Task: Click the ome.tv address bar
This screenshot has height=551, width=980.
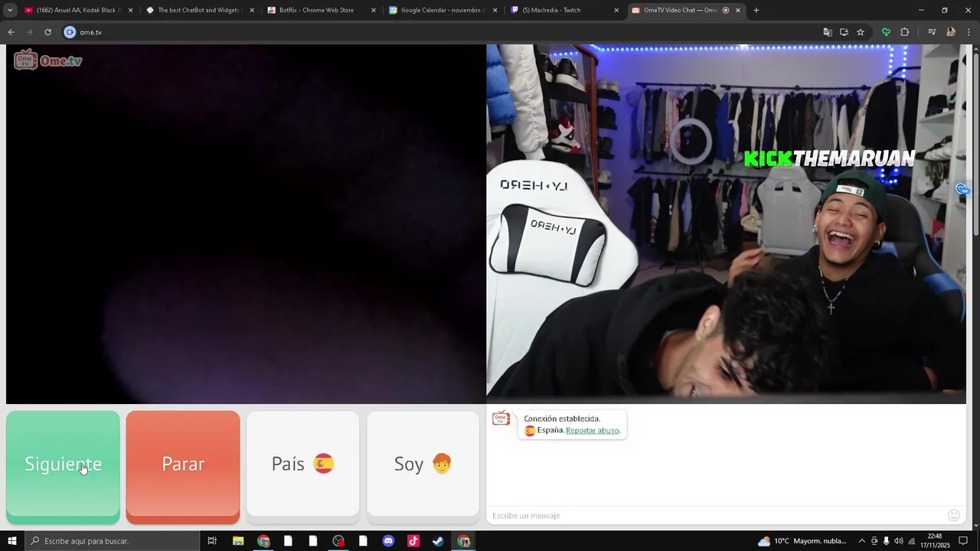Action: click(x=444, y=32)
